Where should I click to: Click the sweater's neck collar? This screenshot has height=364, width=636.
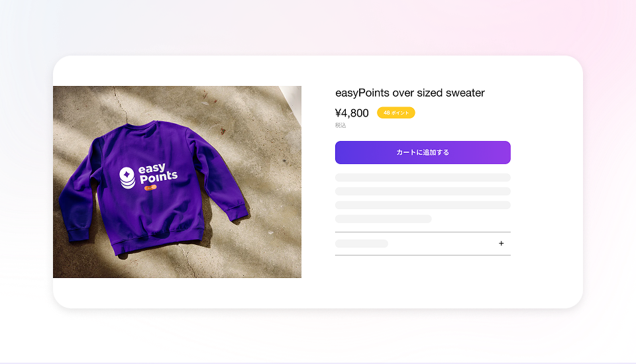(x=142, y=124)
